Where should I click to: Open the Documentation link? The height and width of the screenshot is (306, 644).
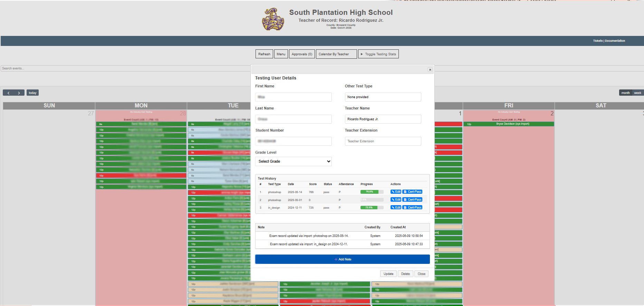pyautogui.click(x=615, y=41)
